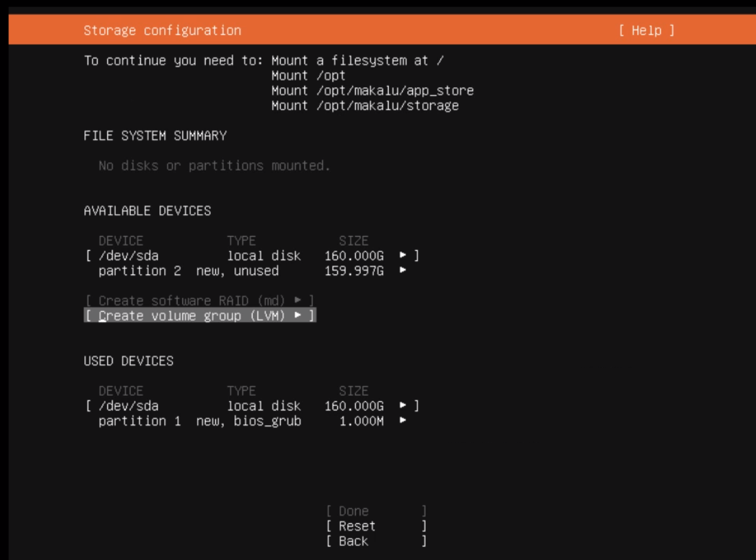Open Create volume group (LVM) options

pyautogui.click(x=200, y=316)
